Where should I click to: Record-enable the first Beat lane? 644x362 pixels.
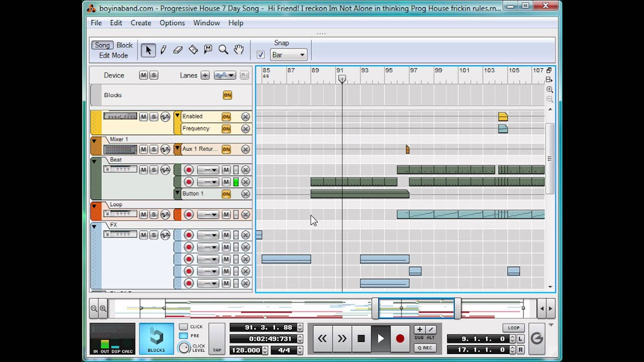[189, 170]
